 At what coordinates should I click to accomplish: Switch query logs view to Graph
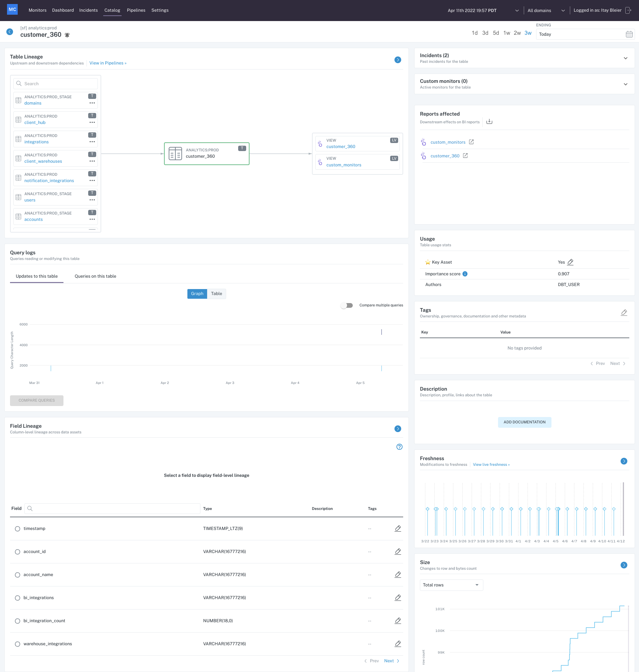point(197,294)
